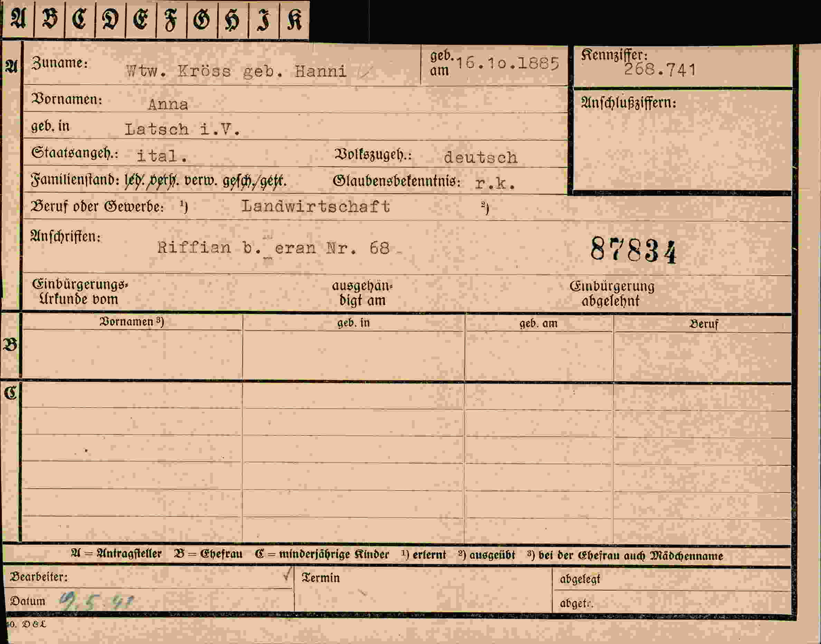Click the stamped number 87834
The height and width of the screenshot is (644, 821).
tap(634, 249)
